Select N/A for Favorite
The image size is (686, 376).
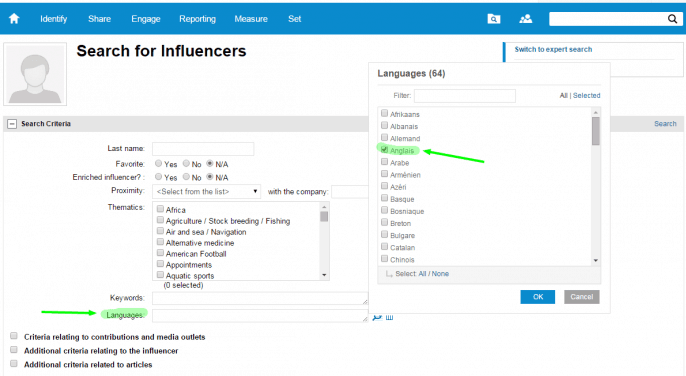(x=210, y=163)
